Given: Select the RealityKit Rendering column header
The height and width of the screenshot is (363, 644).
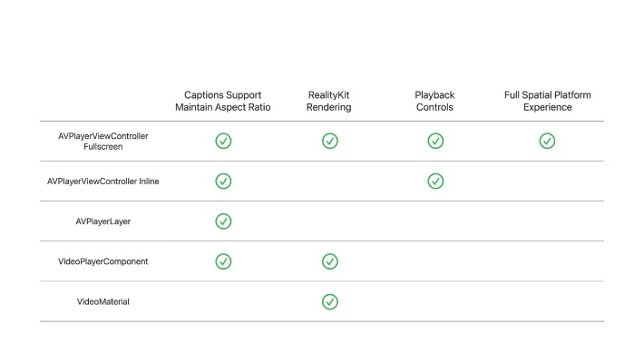Looking at the screenshot, I should tap(330, 101).
